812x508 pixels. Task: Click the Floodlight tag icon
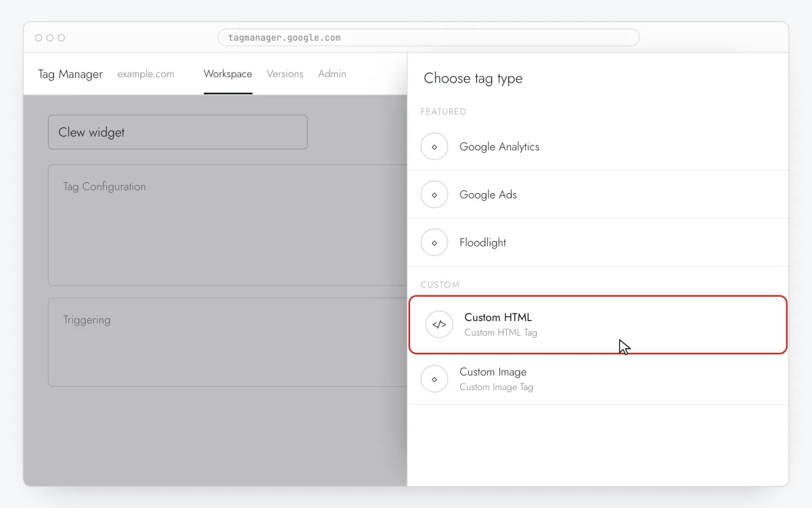click(434, 242)
